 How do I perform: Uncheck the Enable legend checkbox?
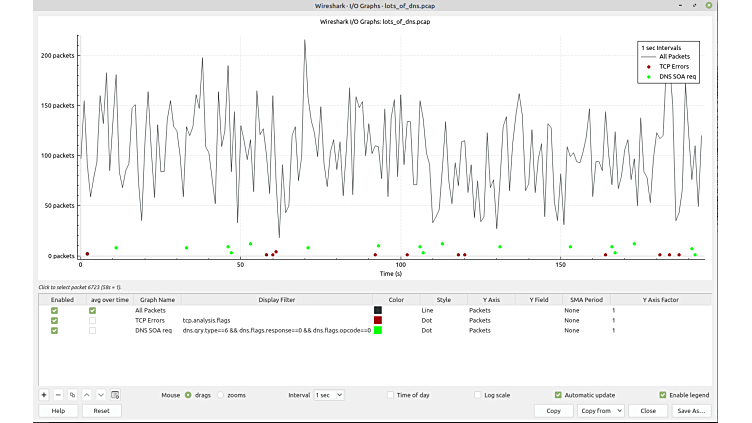663,395
